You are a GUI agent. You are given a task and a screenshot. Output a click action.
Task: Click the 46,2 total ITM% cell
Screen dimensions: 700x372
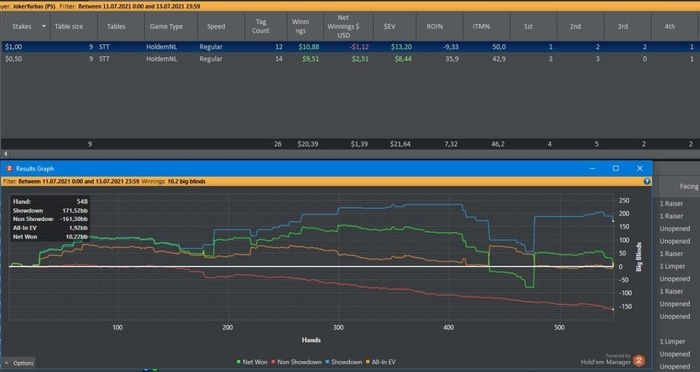pos(498,144)
